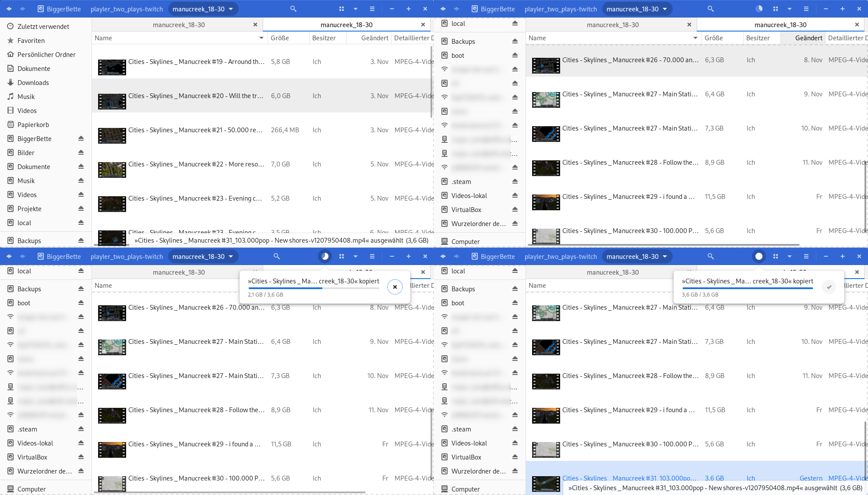Sort by Geändert in the top-left window
868x495 pixels.
369,38
